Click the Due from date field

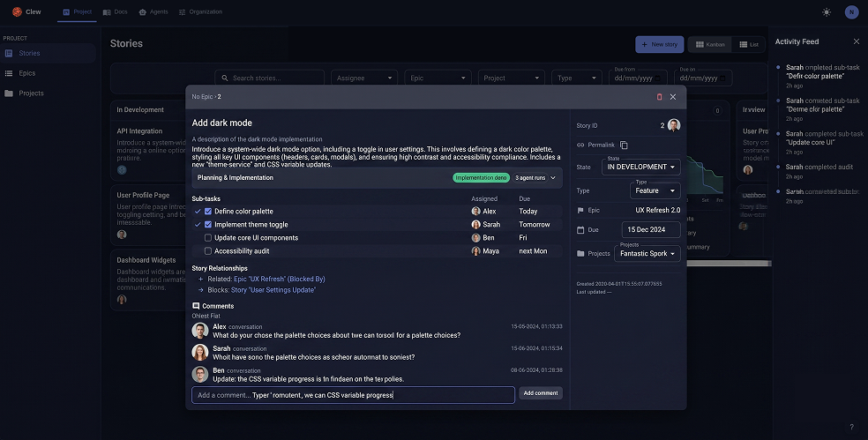click(639, 78)
